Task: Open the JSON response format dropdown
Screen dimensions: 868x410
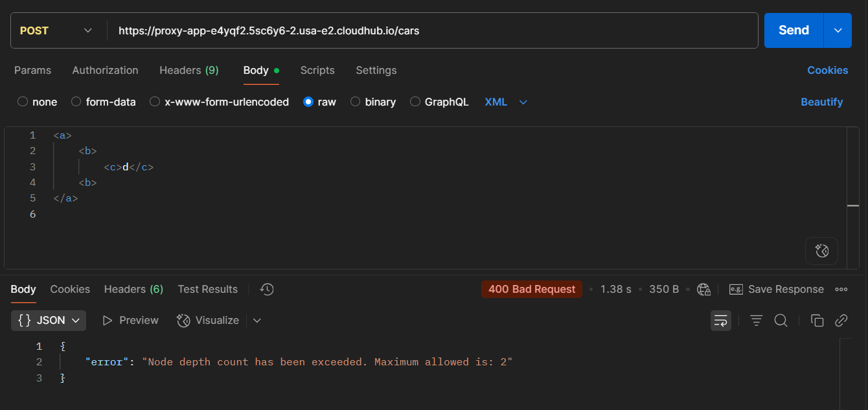Action: tap(48, 320)
